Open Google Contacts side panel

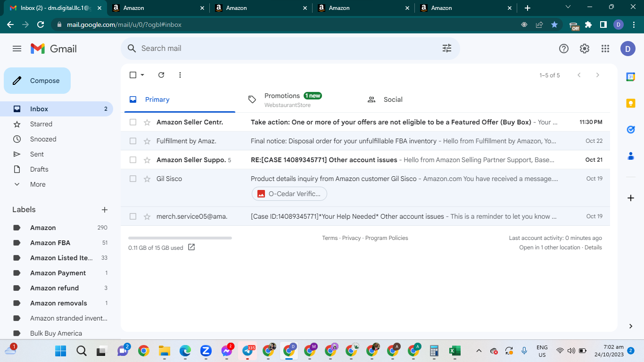[631, 156]
